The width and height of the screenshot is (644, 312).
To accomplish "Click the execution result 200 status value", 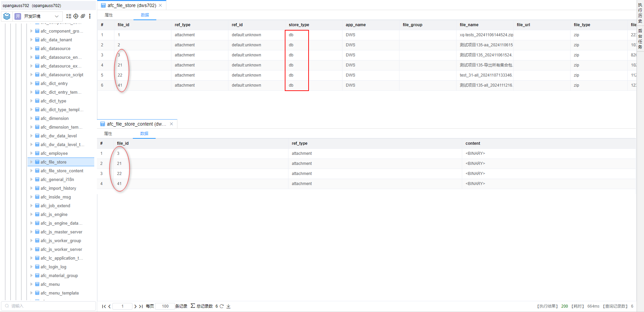I will [565, 306].
